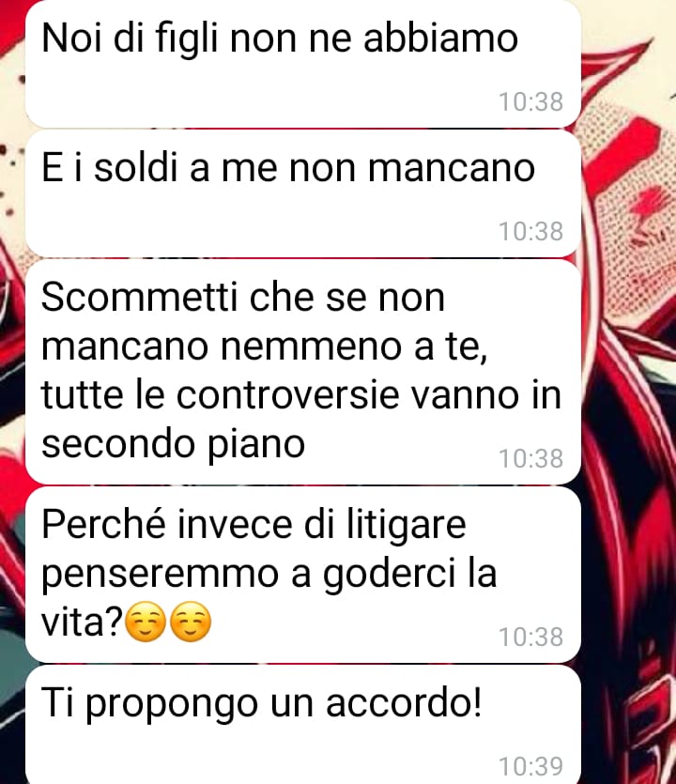Click the second smiling emoji in message

point(191,623)
